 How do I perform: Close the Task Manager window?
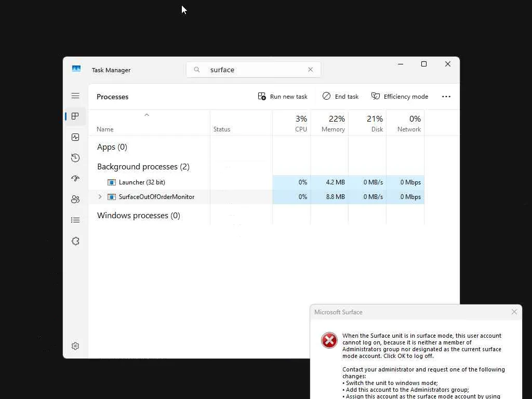pos(448,64)
